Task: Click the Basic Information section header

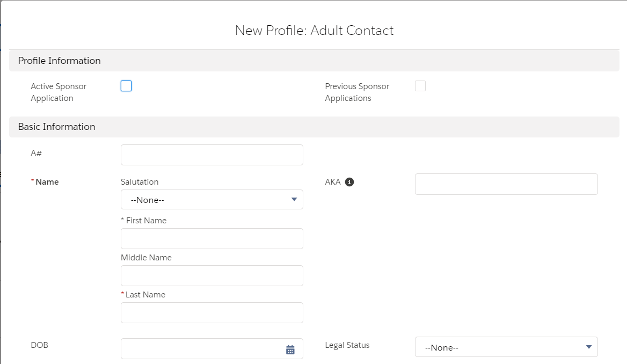Action: (x=57, y=127)
